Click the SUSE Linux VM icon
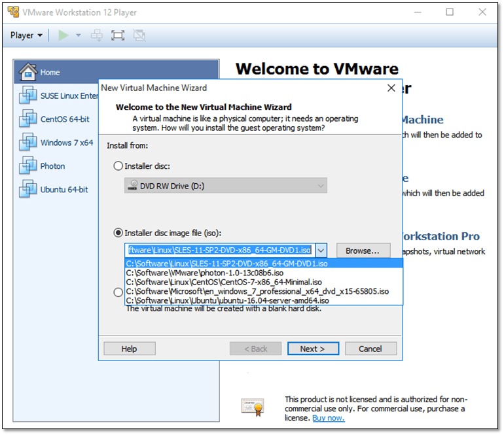 [27, 95]
